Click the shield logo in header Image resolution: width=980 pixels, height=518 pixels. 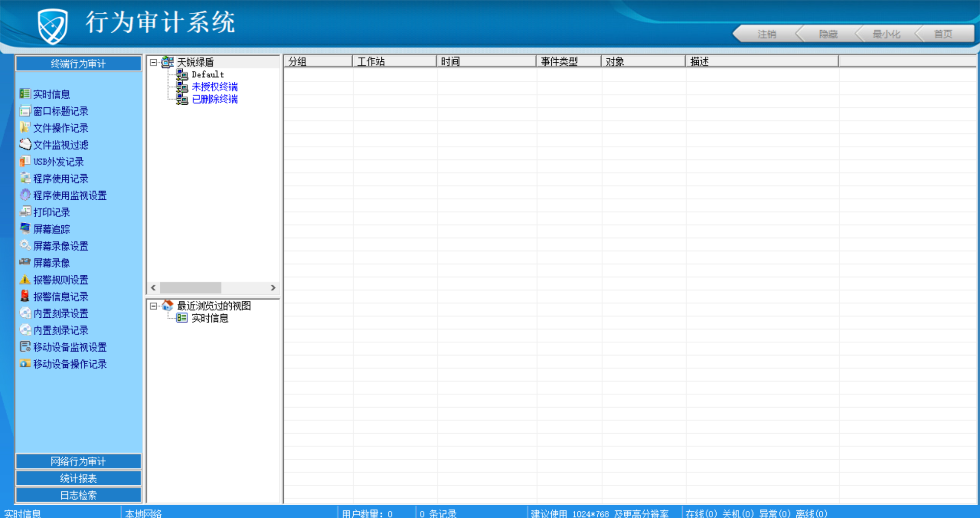53,26
